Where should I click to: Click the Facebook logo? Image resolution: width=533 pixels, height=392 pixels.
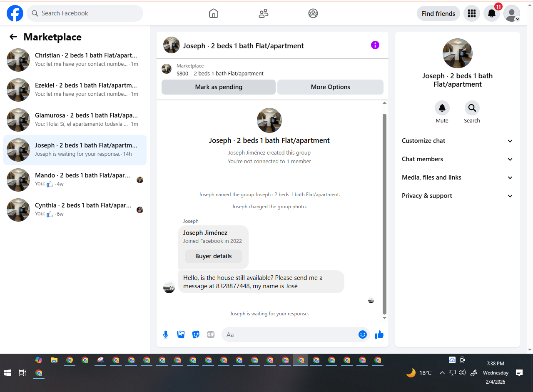click(x=15, y=13)
